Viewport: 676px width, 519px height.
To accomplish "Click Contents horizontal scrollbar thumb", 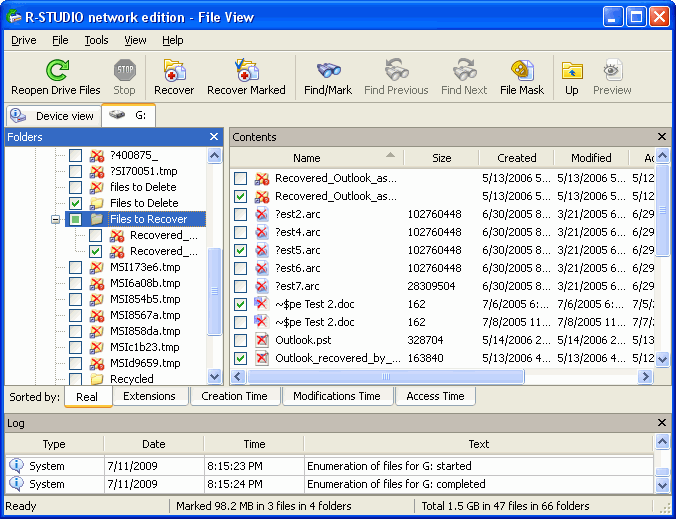I will click(x=386, y=377).
